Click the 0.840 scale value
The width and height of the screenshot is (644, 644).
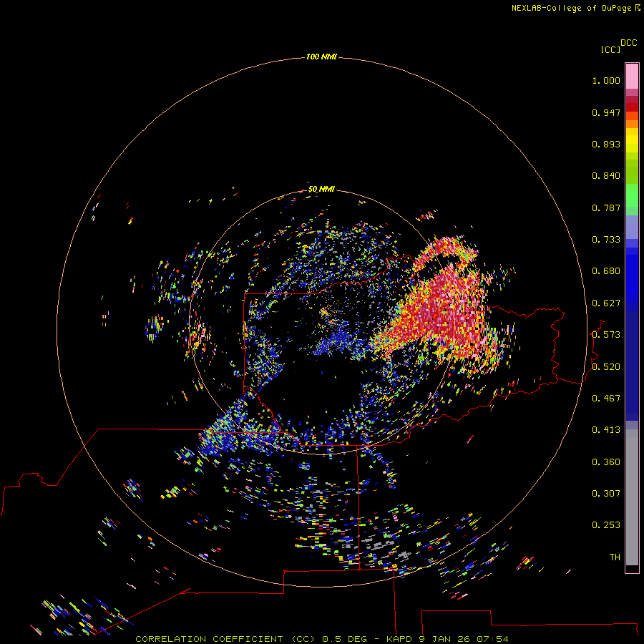(x=606, y=176)
